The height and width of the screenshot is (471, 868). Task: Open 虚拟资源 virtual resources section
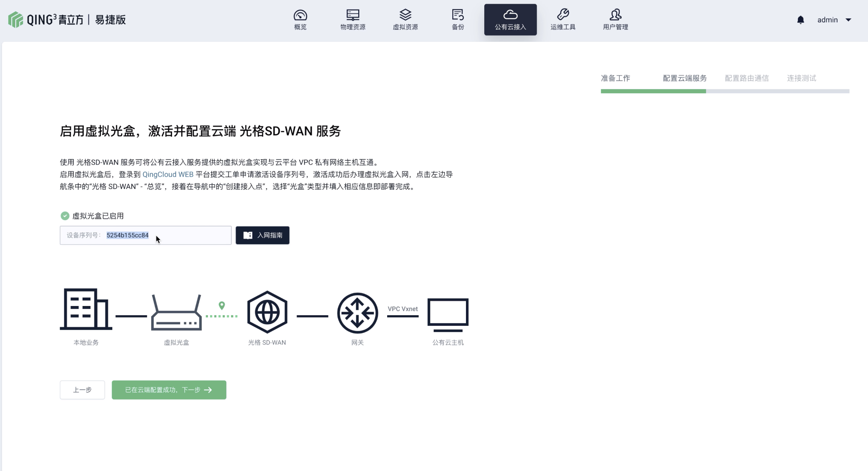[405, 20]
